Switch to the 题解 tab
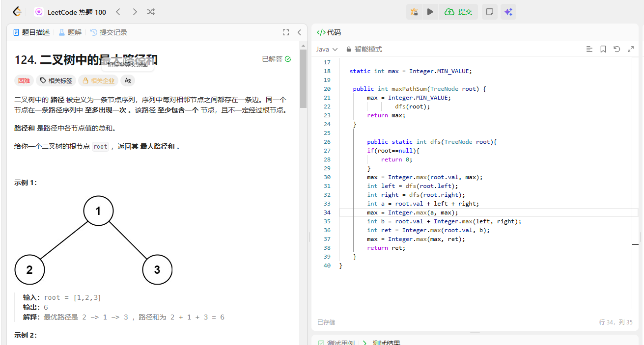Viewport: 644px width, 345px height. [x=70, y=32]
